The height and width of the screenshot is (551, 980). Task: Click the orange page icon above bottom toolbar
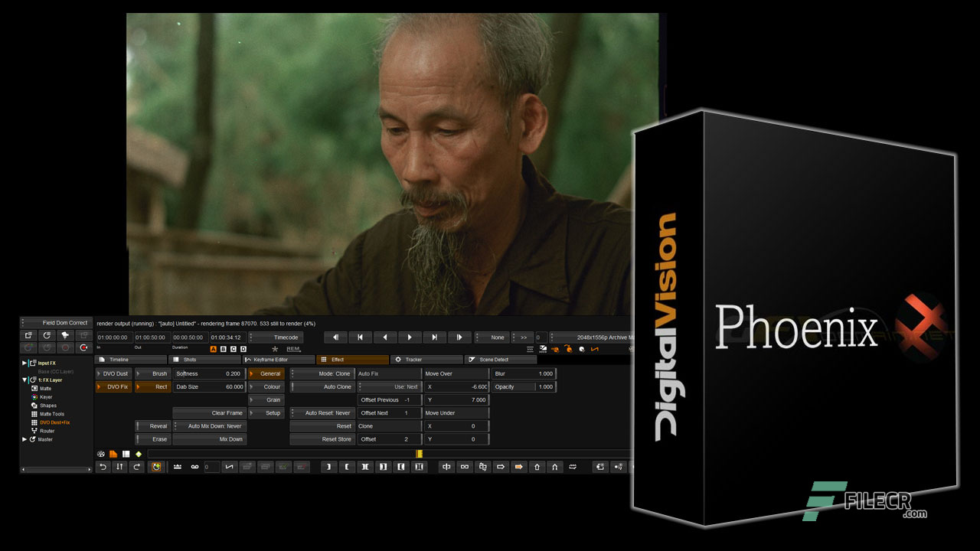pyautogui.click(x=113, y=454)
